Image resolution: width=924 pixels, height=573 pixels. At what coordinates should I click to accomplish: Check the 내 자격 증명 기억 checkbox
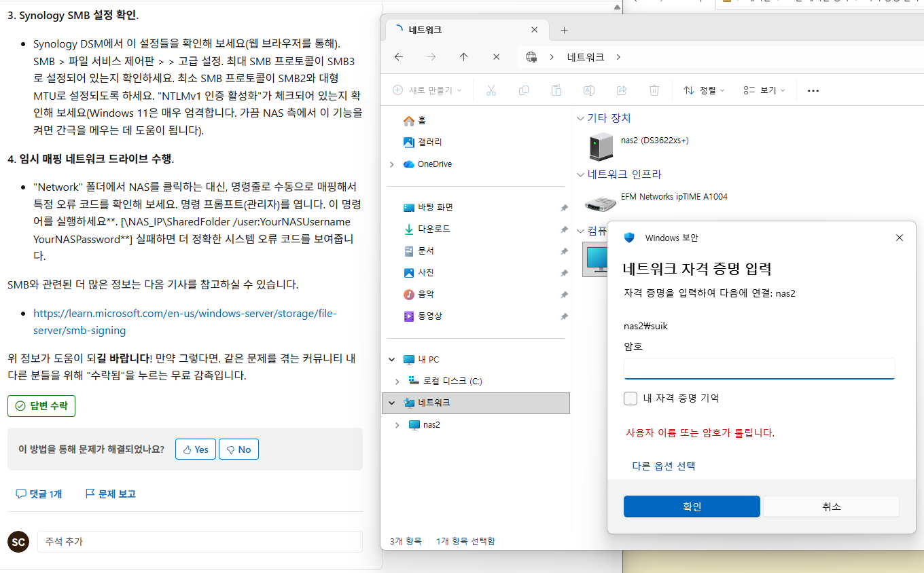pyautogui.click(x=630, y=398)
